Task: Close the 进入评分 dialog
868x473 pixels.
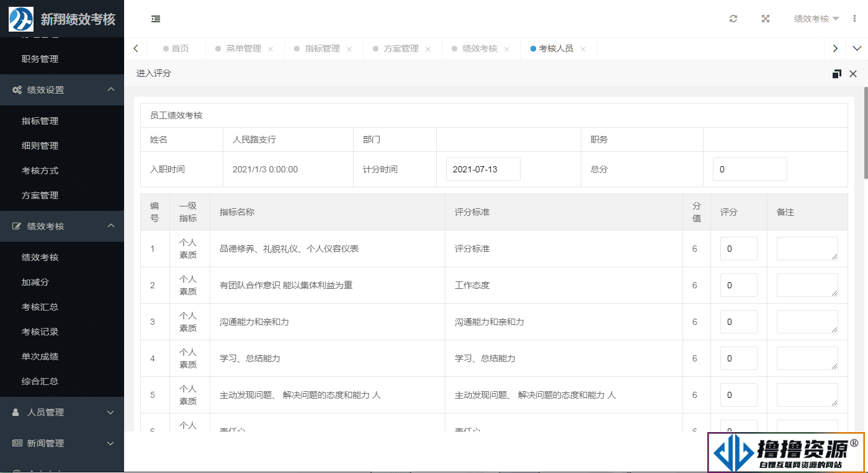Action: pos(853,74)
